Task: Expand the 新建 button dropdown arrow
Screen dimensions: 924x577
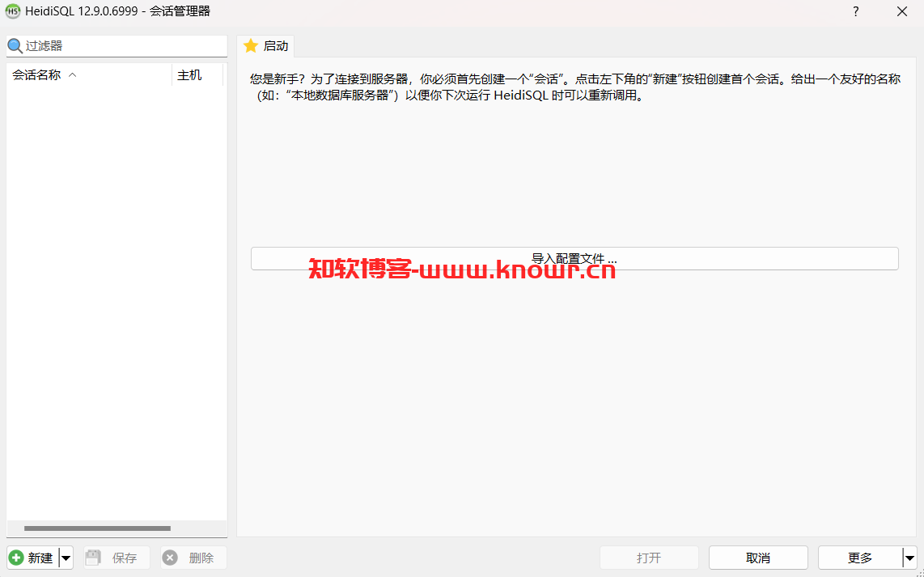Action: point(66,558)
